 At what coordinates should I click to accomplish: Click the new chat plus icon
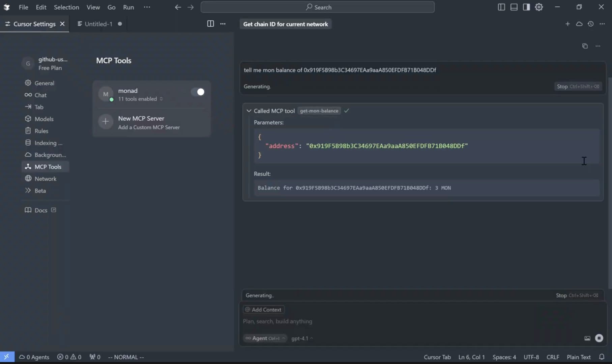[x=567, y=24]
